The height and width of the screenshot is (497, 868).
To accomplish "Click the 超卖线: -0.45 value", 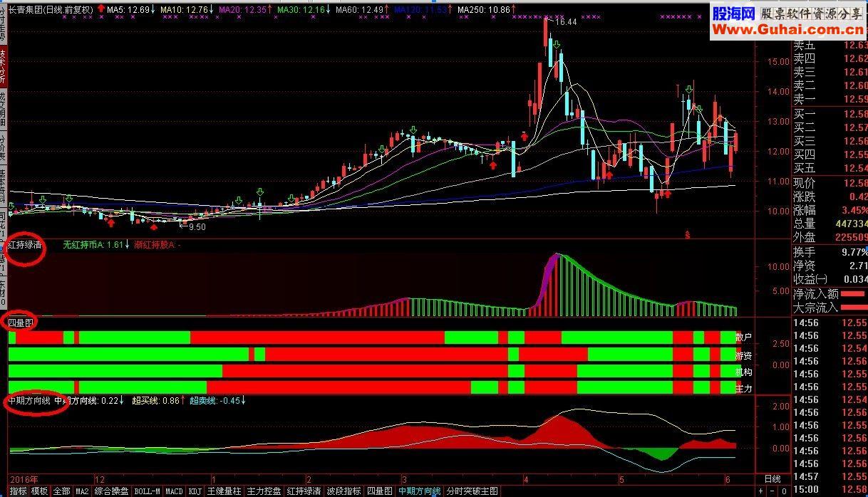I will [x=214, y=401].
